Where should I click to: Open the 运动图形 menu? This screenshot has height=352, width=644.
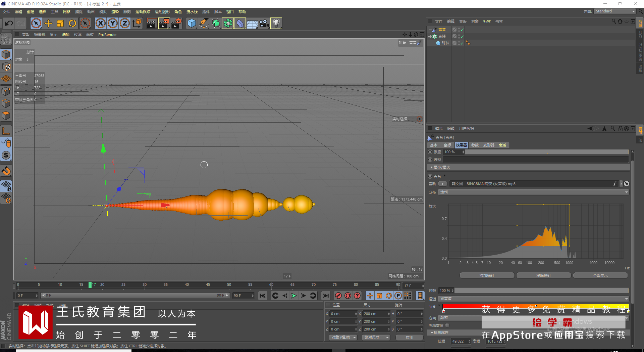click(x=162, y=12)
